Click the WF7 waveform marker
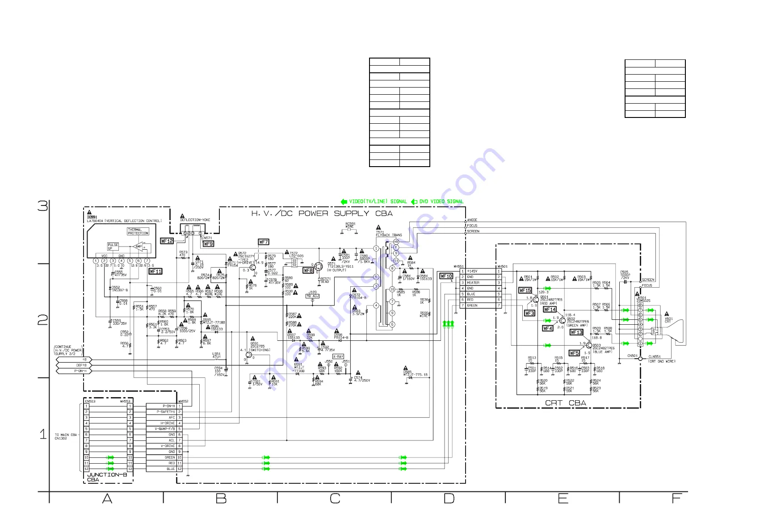The width and height of the screenshot is (760, 532). pyautogui.click(x=264, y=242)
